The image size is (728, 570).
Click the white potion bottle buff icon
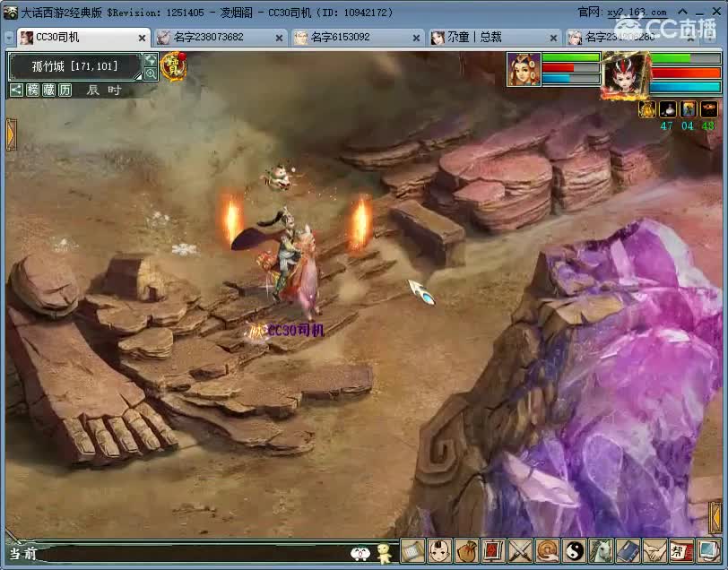[x=668, y=109]
